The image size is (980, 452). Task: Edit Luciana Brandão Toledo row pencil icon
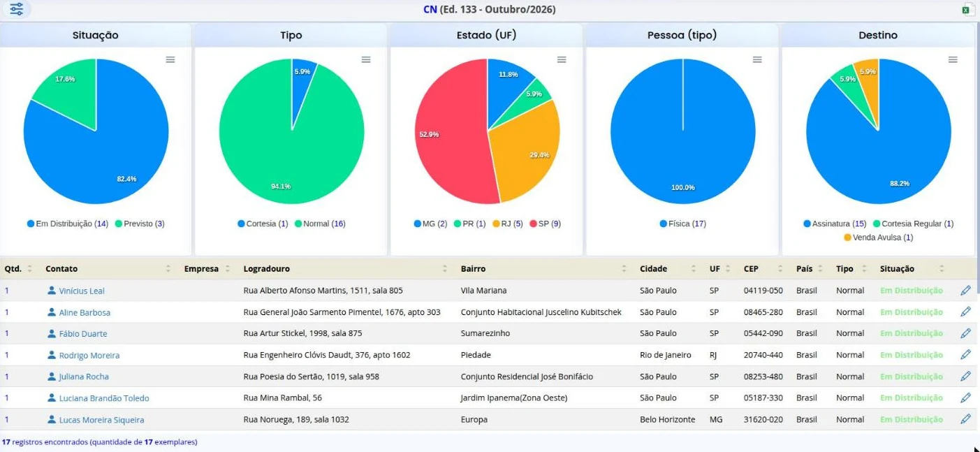(x=966, y=398)
